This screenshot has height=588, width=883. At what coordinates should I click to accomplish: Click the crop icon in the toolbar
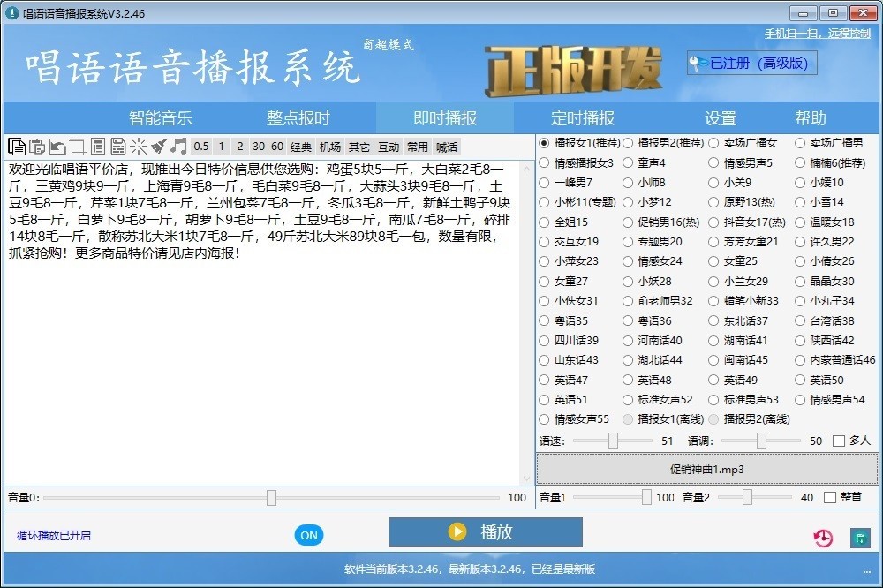[78, 147]
